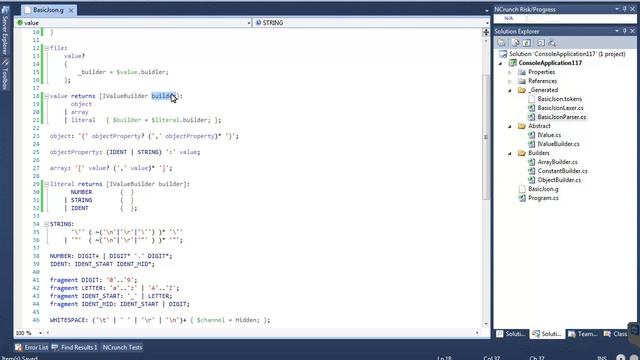Open Solution Explorer window options dropdown

click(x=617, y=31)
